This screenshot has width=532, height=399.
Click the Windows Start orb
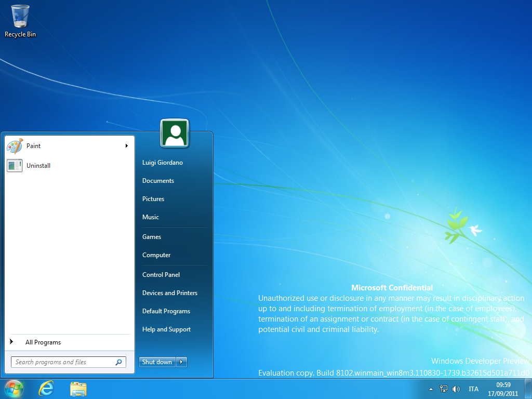point(14,389)
